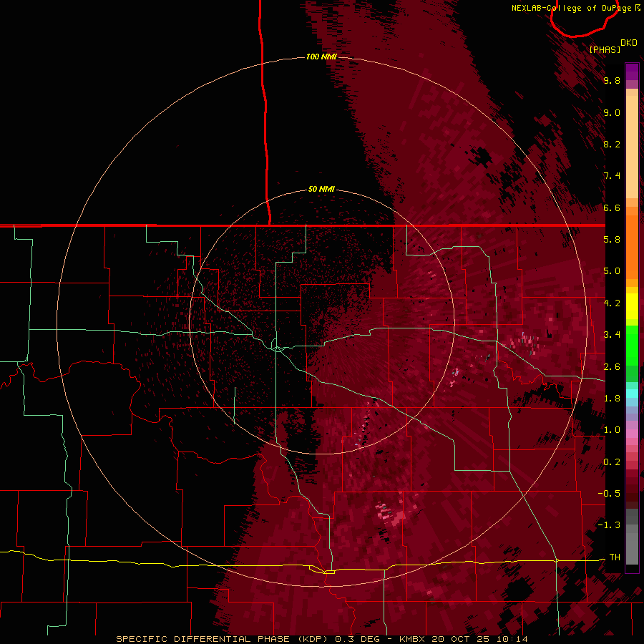Click the 2.6 value on the scale
The height and width of the screenshot is (644, 644).
coord(612,367)
